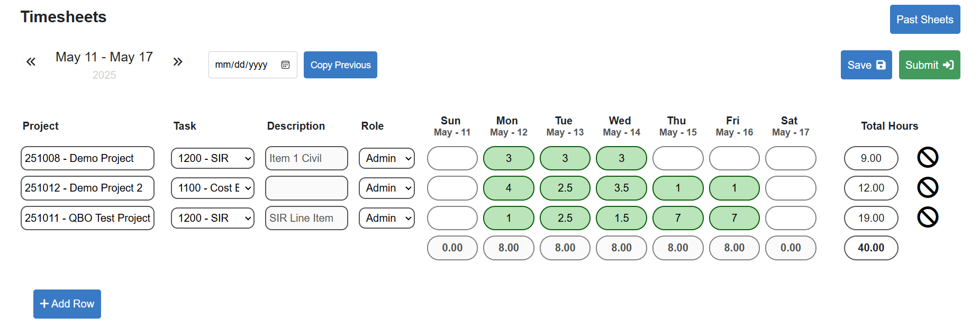Add a new timesheet row
This screenshot has height=335, width=980.
click(x=67, y=304)
